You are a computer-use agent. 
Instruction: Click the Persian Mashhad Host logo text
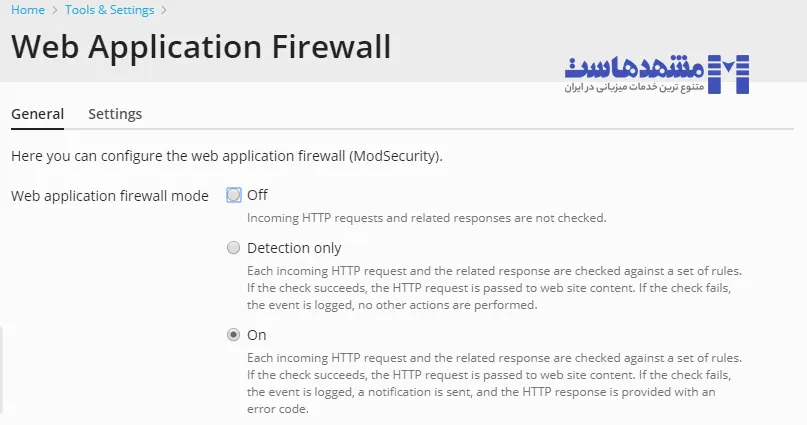point(632,67)
